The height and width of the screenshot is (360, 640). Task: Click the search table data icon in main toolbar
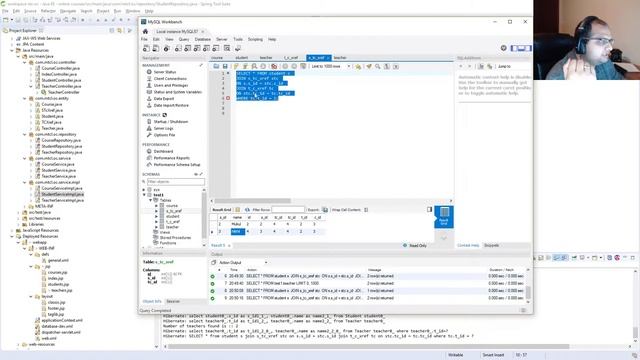click(227, 49)
